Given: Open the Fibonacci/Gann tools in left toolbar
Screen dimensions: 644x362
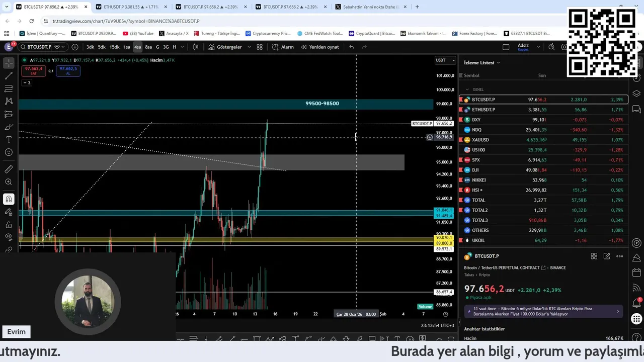Looking at the screenshot, I should coord(9,88).
